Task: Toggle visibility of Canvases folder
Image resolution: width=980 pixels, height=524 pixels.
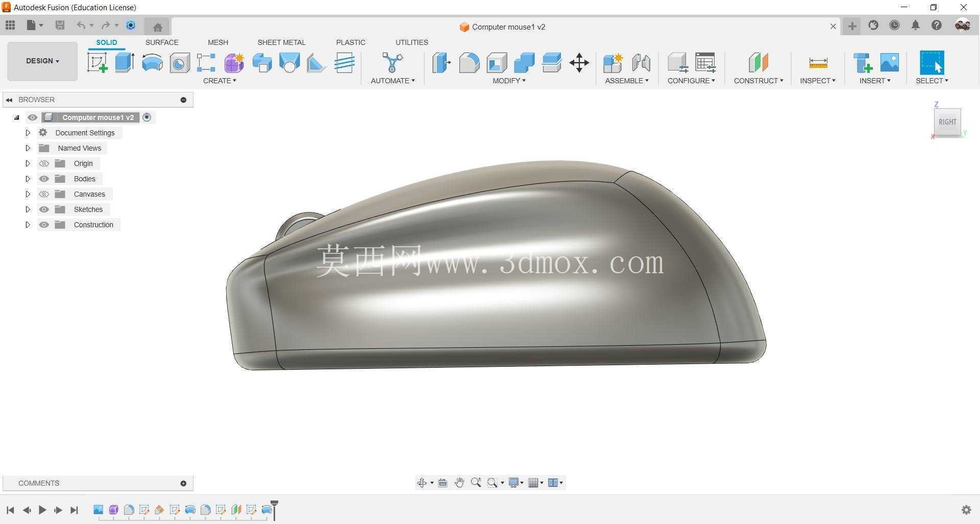Action: tap(44, 194)
